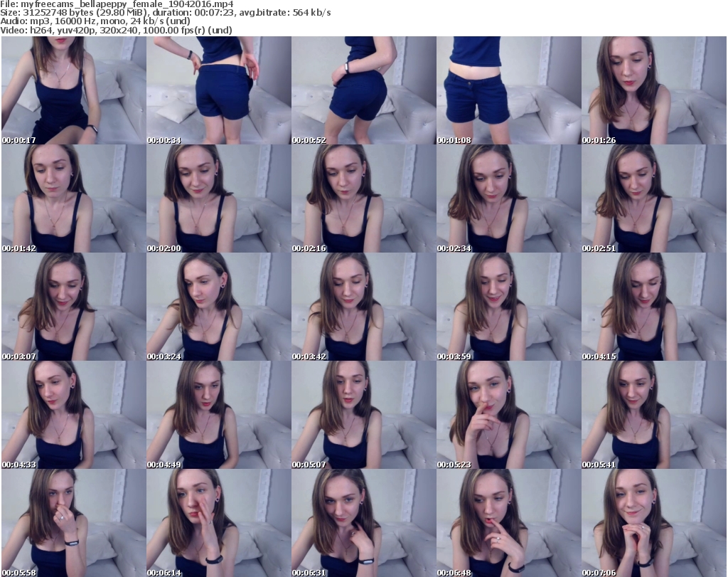Open the frame at 00:02:34
The width and height of the screenshot is (728, 577).
click(509, 198)
